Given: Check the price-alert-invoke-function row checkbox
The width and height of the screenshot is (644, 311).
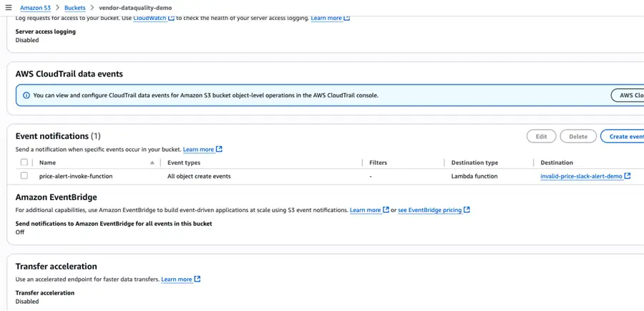Looking at the screenshot, I should point(24,176).
